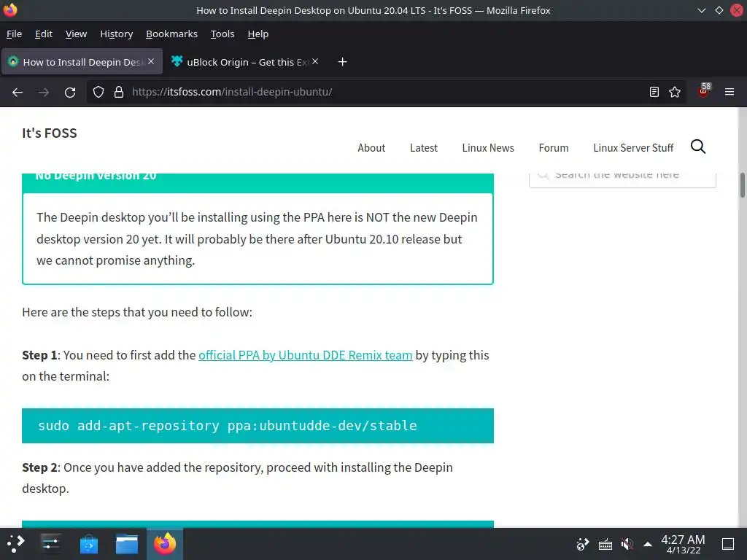Open the File menu

point(15,34)
